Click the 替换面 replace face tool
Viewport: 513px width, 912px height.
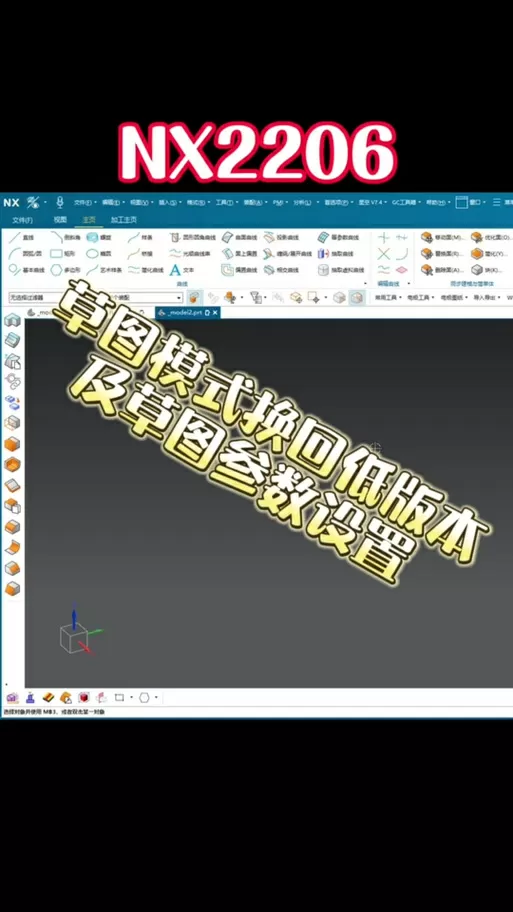pos(443,254)
